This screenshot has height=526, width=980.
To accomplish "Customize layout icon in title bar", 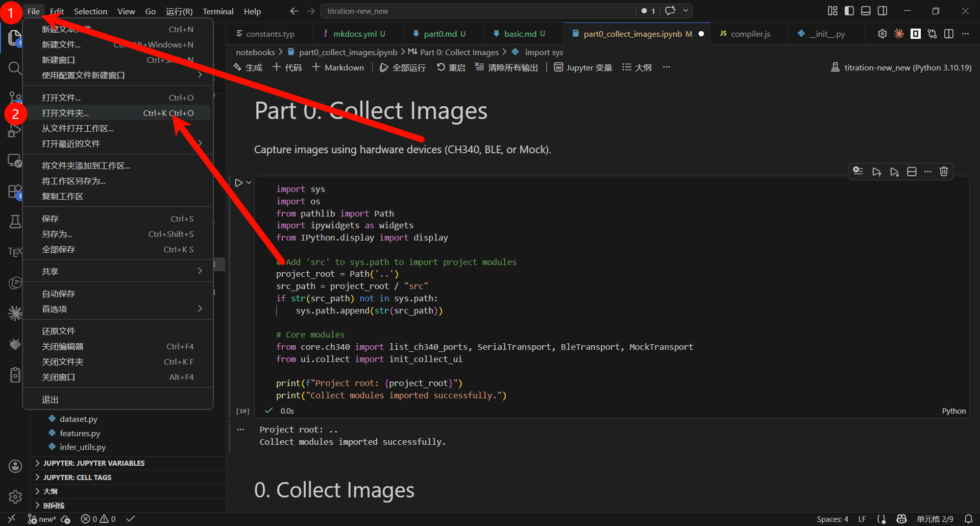I will (832, 11).
